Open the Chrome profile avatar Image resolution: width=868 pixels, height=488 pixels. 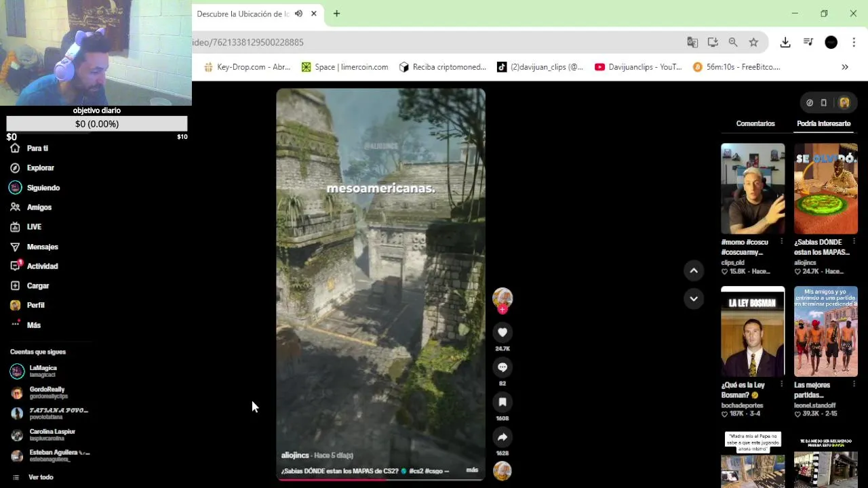coord(831,42)
